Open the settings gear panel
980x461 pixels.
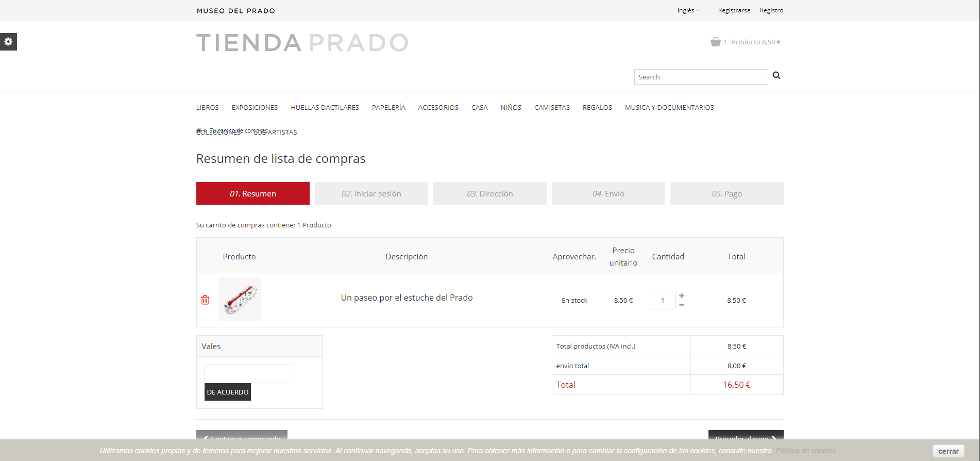[x=8, y=42]
